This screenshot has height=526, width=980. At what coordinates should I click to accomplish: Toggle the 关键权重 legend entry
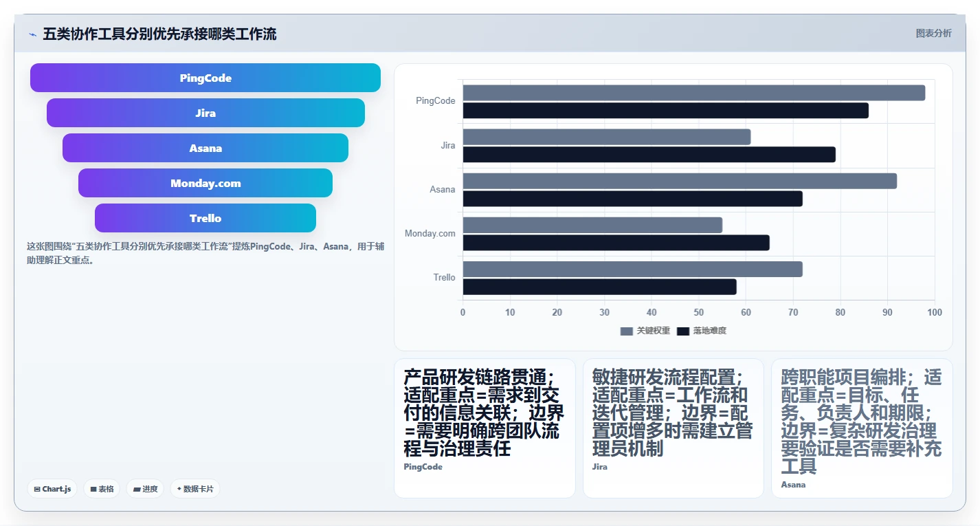[645, 331]
